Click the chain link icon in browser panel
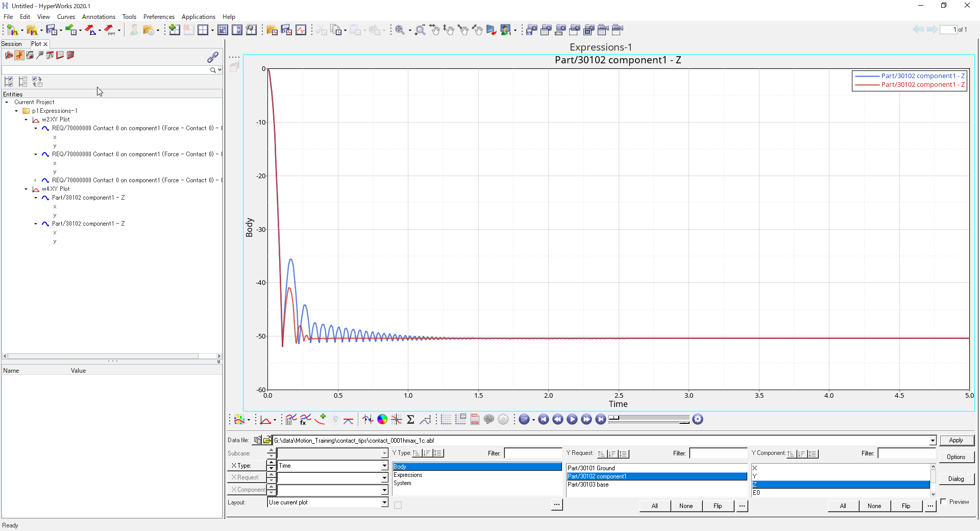The width and height of the screenshot is (980, 531). 213,57
